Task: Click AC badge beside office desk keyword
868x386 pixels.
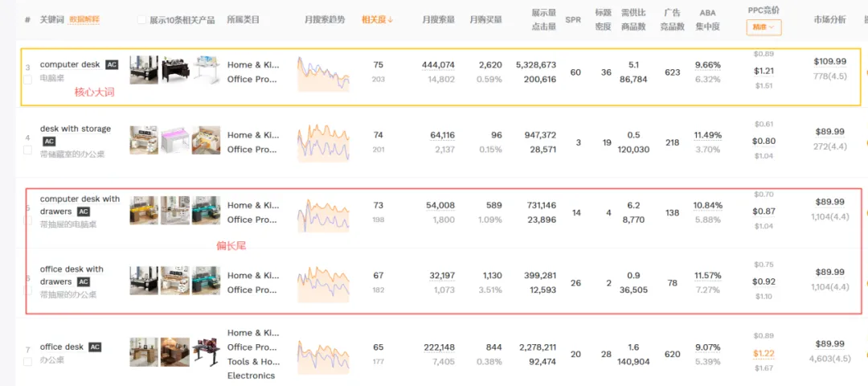Action: [x=95, y=347]
